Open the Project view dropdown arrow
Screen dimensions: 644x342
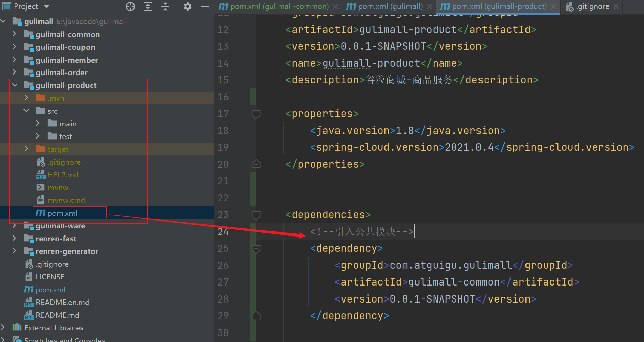click(47, 6)
